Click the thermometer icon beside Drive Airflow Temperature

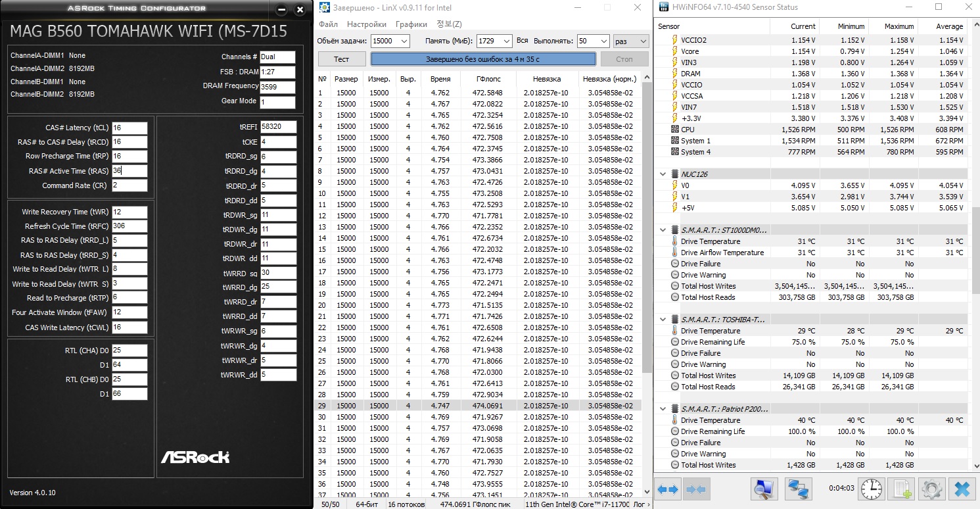pos(674,253)
